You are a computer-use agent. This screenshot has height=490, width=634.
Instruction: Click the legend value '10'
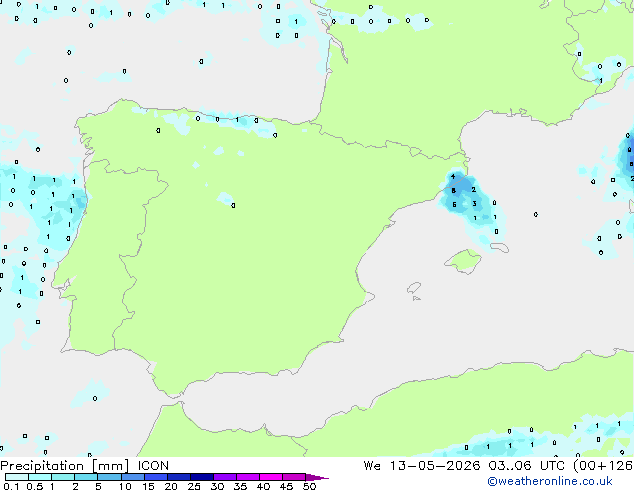coord(125,486)
